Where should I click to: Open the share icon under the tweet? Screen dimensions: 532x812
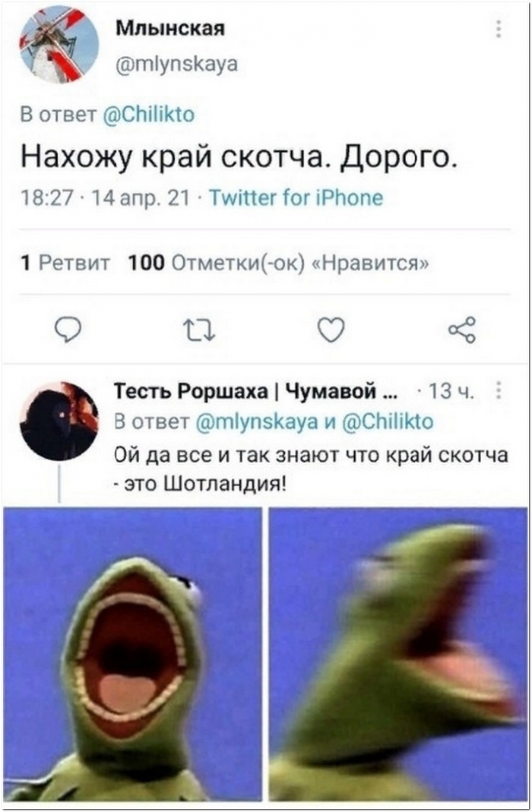[x=462, y=330]
